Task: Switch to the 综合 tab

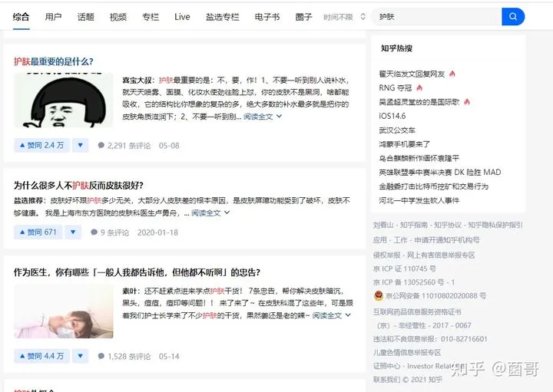Action: click(x=21, y=17)
